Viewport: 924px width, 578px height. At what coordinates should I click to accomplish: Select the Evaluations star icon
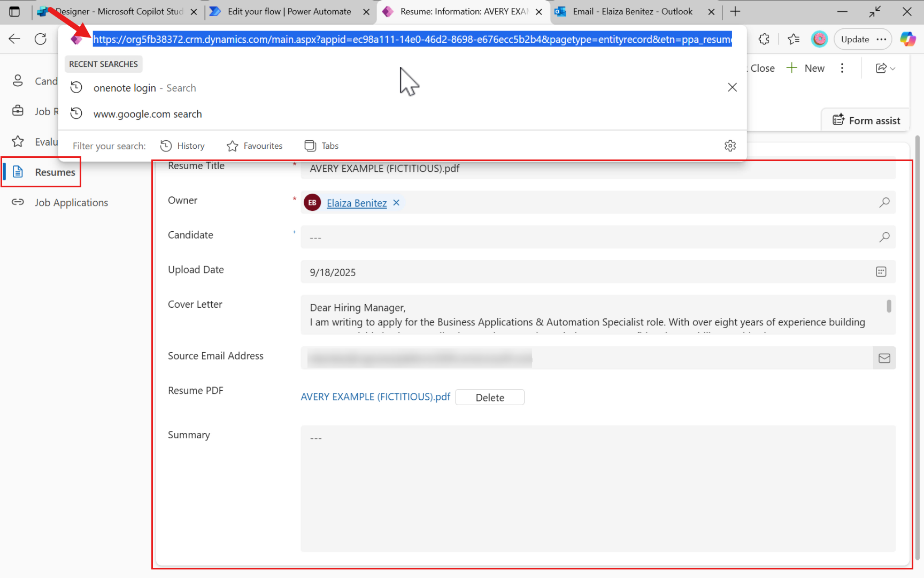[18, 141]
